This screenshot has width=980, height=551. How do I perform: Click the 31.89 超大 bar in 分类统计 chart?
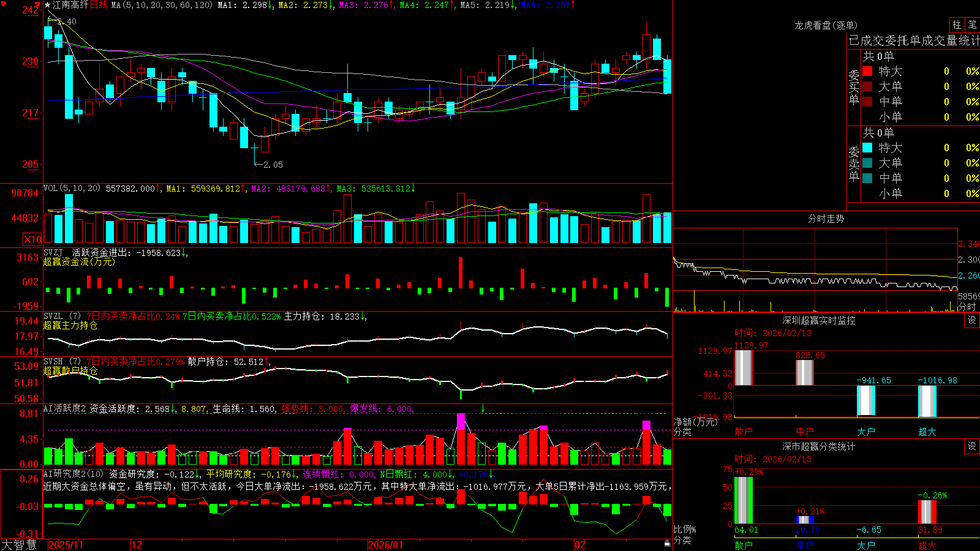(x=927, y=512)
